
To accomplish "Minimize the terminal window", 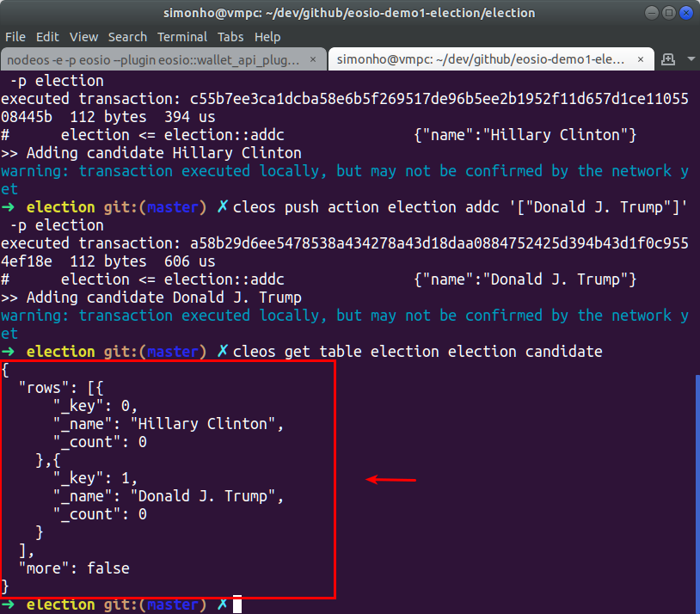I will point(651,13).
